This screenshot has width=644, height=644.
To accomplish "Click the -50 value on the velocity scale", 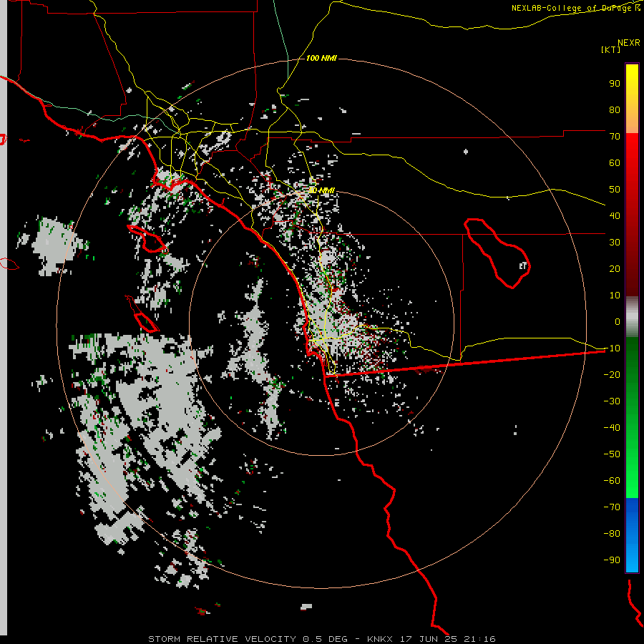I will (x=612, y=454).
